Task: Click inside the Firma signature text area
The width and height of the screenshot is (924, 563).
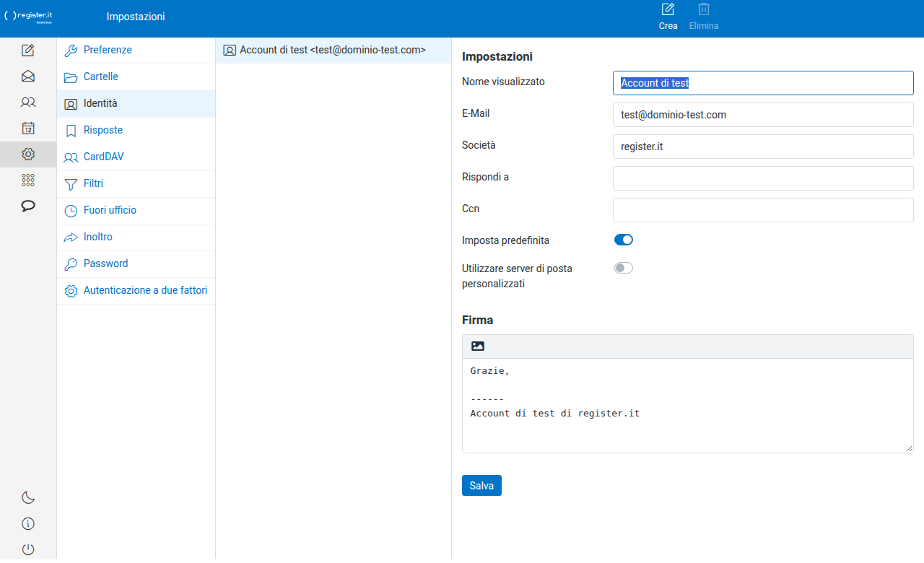Action: 688,406
